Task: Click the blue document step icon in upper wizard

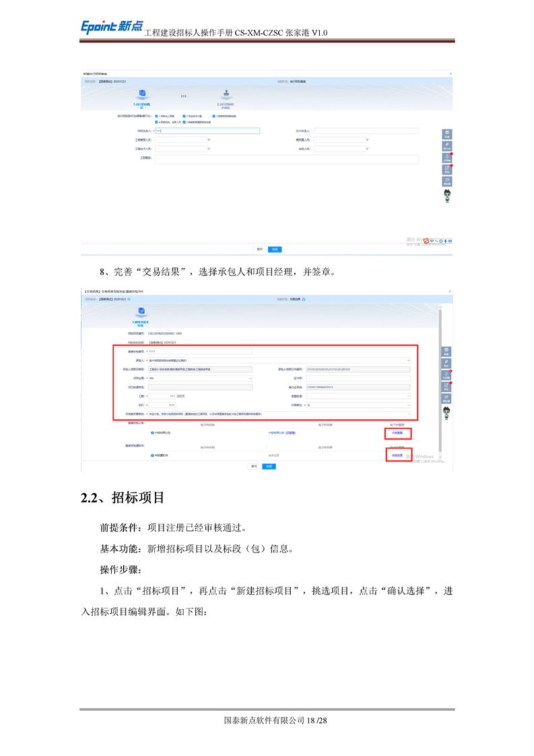Action: tap(142, 95)
